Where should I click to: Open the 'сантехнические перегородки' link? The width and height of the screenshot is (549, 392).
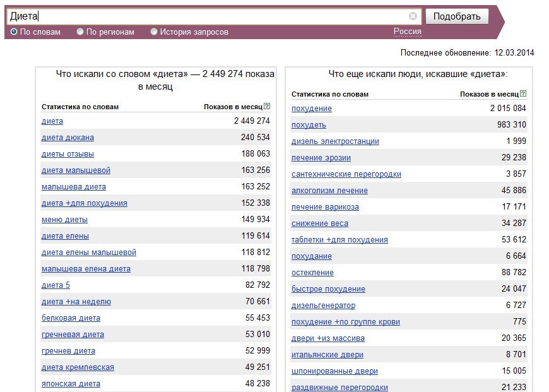click(346, 174)
